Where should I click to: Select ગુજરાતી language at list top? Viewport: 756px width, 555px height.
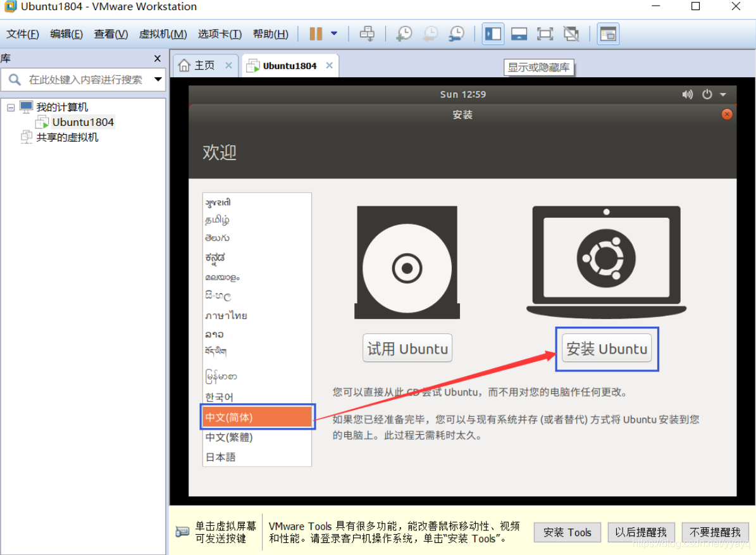257,202
